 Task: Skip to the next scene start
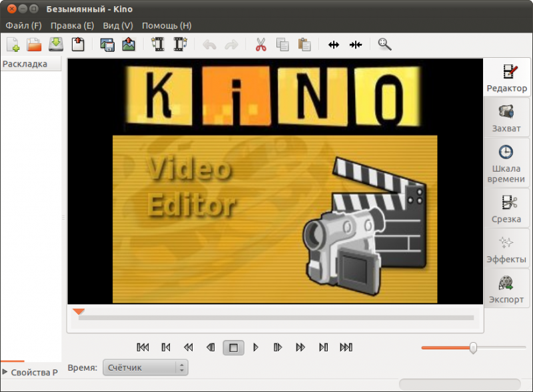323,347
